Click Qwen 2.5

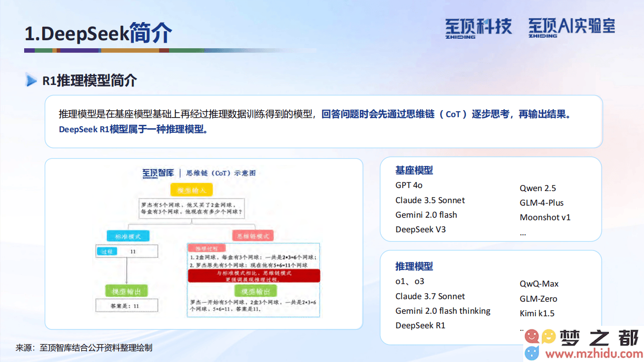[538, 188]
